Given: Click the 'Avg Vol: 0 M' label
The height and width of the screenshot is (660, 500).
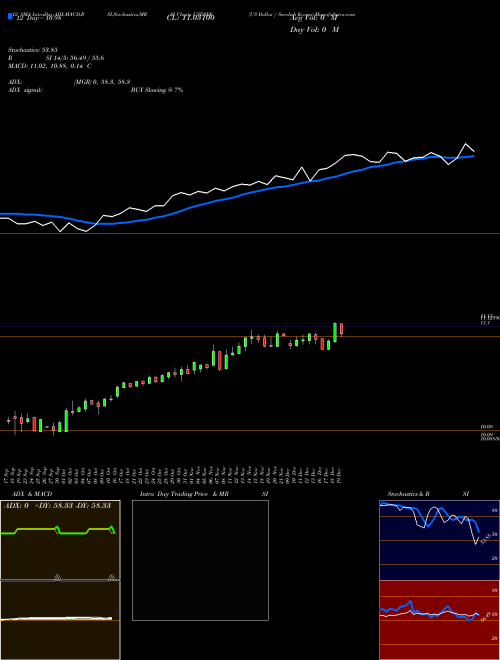Looking at the screenshot, I should tap(313, 18).
